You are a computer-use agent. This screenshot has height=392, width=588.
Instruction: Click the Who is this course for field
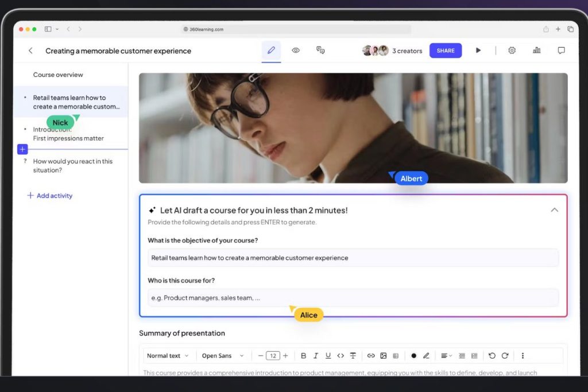(x=353, y=298)
